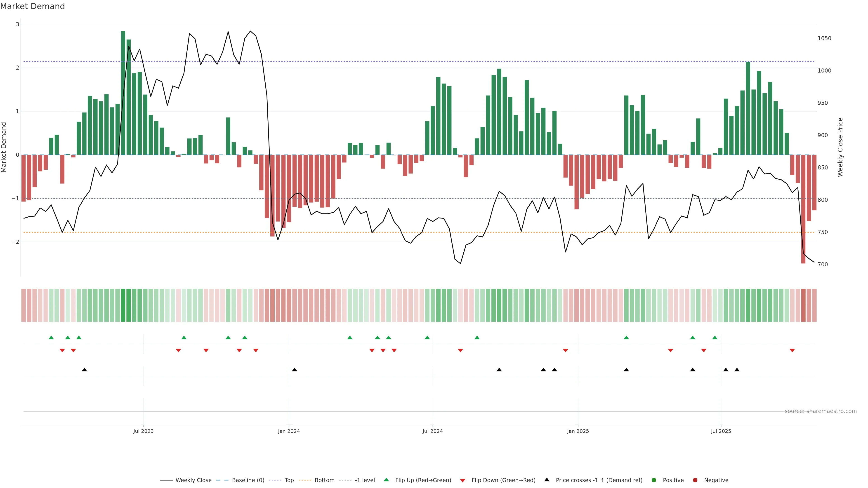
Task: Hide the Top dotted line via legend
Action: (289, 480)
